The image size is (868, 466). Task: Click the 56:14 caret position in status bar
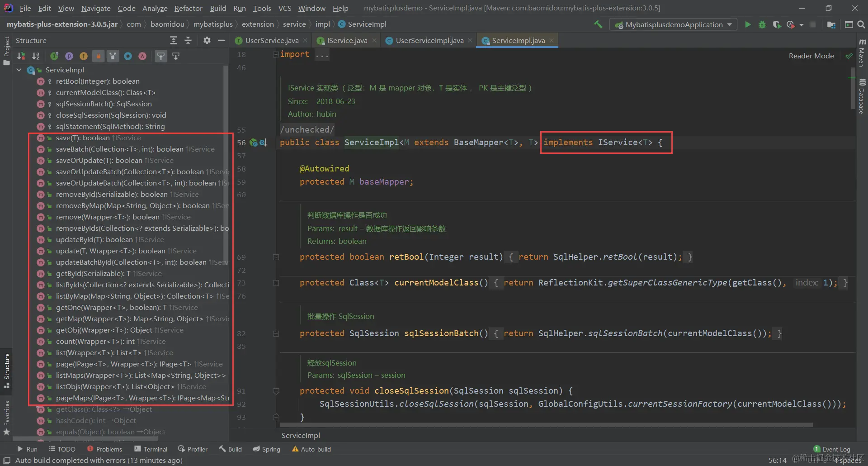tap(777, 461)
